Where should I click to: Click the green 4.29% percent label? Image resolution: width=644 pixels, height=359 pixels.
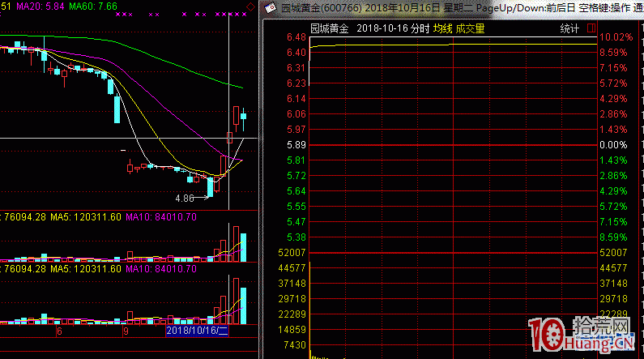click(613, 191)
